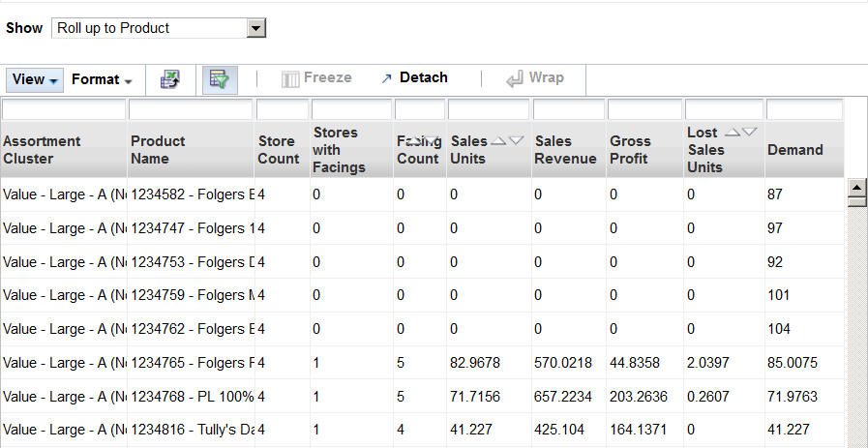The width and height of the screenshot is (868, 448).
Task: Click the Freeze button
Action: [x=316, y=78]
